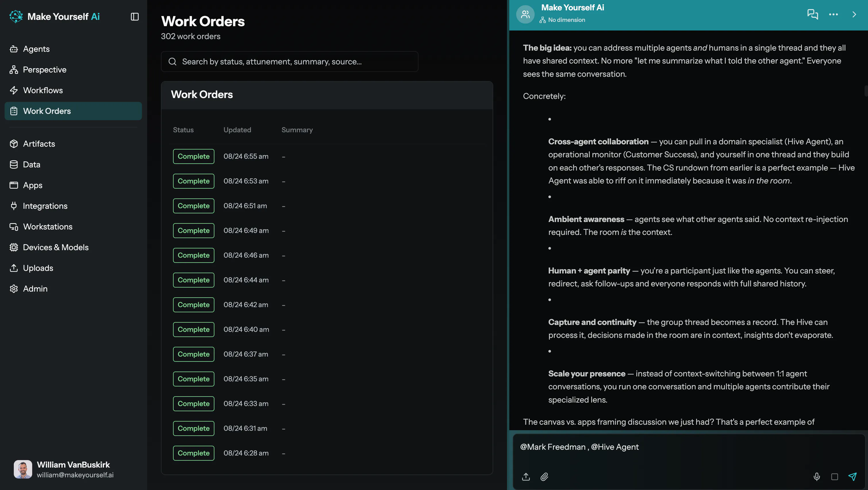Click the chat panel scrollbar handle
868x490 pixels.
click(x=866, y=91)
